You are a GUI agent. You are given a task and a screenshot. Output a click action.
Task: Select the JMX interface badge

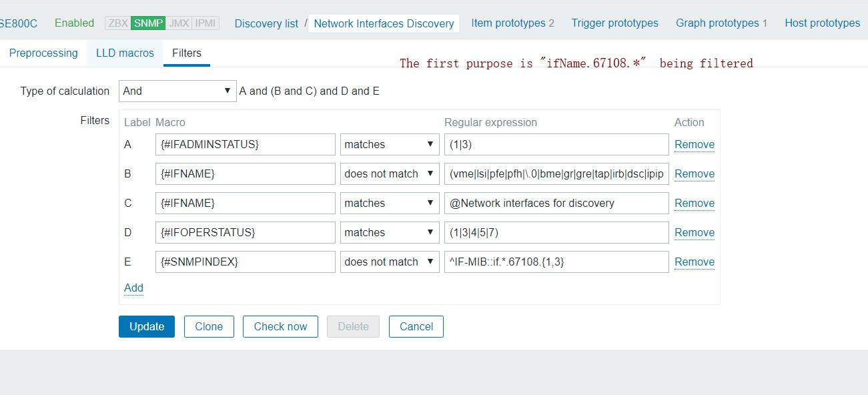(178, 23)
